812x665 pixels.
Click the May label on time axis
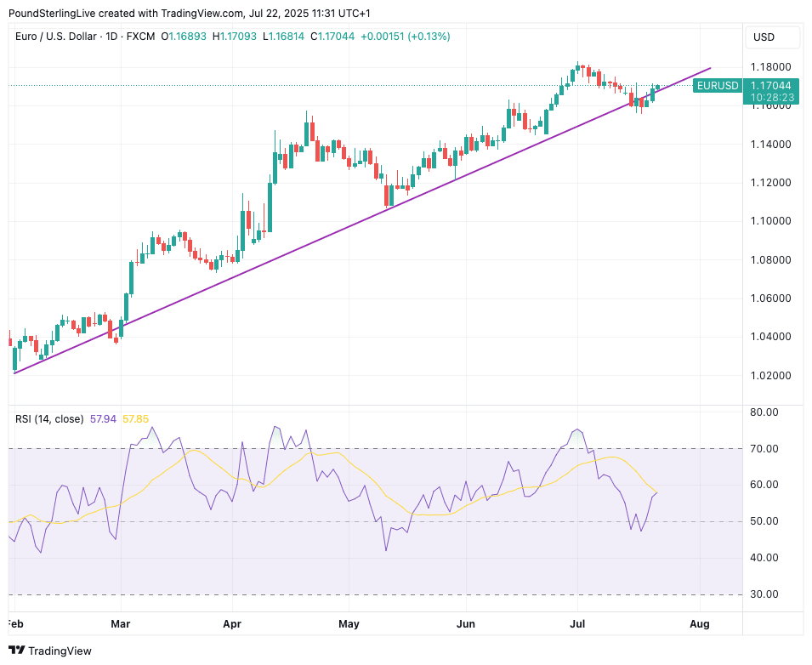tap(349, 624)
